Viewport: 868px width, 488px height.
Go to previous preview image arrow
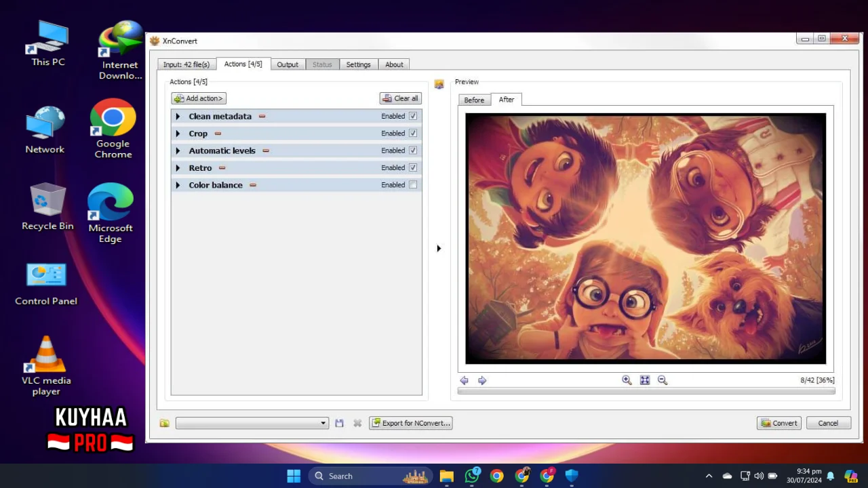pyautogui.click(x=464, y=381)
